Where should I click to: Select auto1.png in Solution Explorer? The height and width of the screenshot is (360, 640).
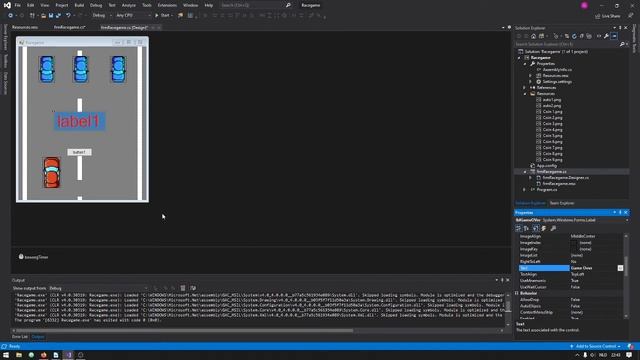(x=551, y=100)
